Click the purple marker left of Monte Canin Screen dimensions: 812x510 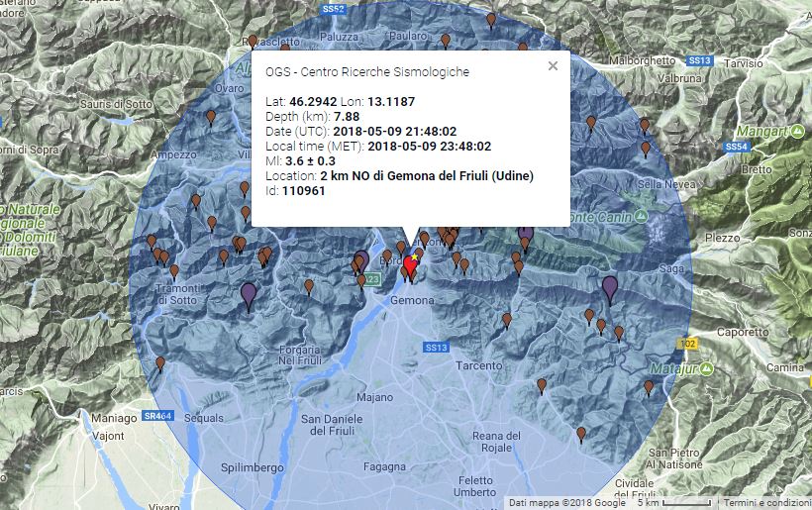(x=526, y=234)
